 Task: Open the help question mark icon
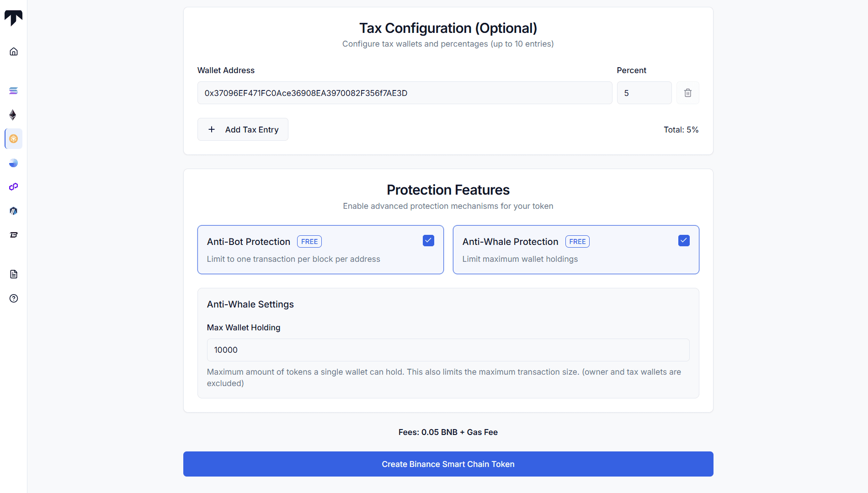click(14, 298)
